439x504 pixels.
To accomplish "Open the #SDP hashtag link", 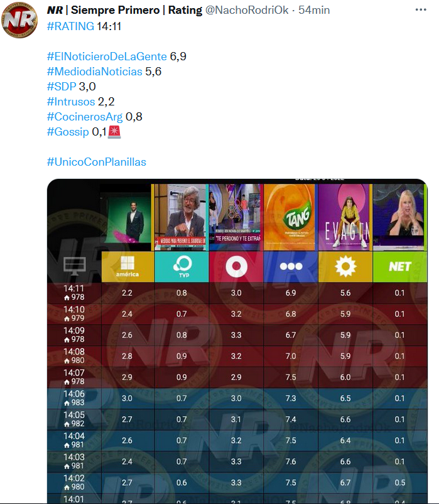I will [x=62, y=87].
